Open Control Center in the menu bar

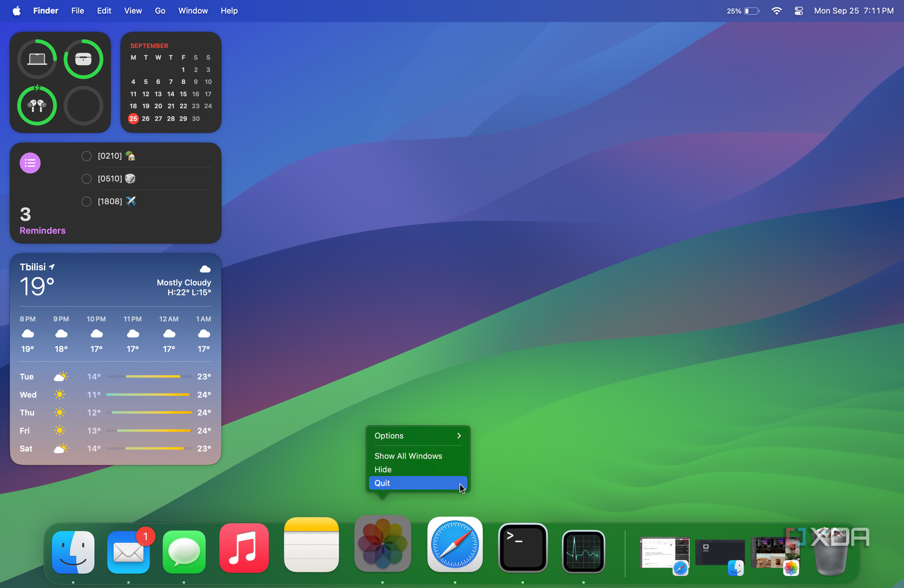click(798, 11)
